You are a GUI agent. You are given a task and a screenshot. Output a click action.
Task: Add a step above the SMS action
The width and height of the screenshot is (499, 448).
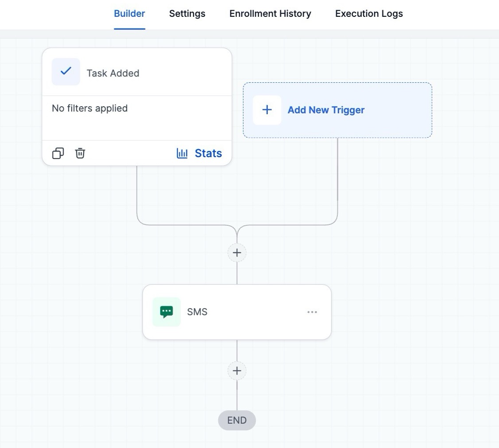pyautogui.click(x=237, y=252)
